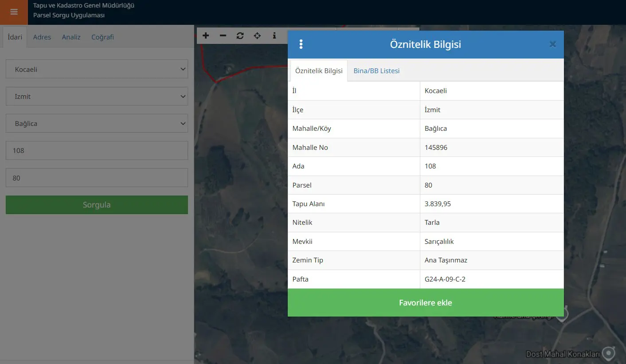Click the green Sorgula button

97,205
